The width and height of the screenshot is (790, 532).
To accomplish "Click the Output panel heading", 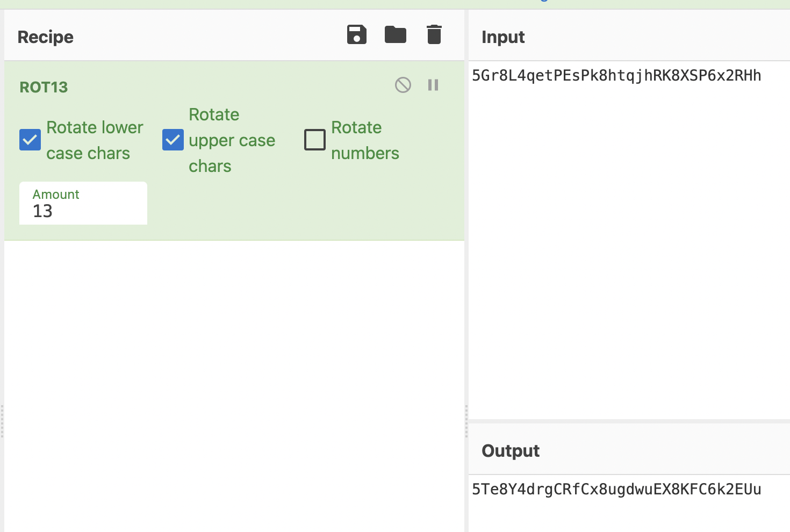I will pyautogui.click(x=511, y=451).
